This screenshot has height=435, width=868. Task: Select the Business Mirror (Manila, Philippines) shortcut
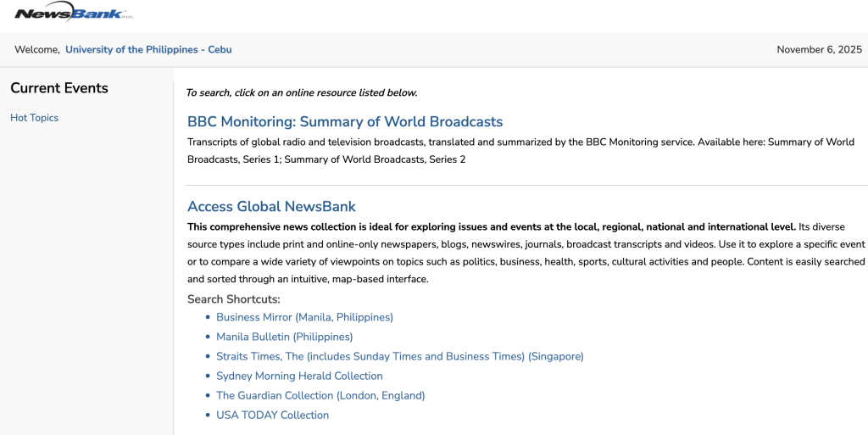[304, 317]
